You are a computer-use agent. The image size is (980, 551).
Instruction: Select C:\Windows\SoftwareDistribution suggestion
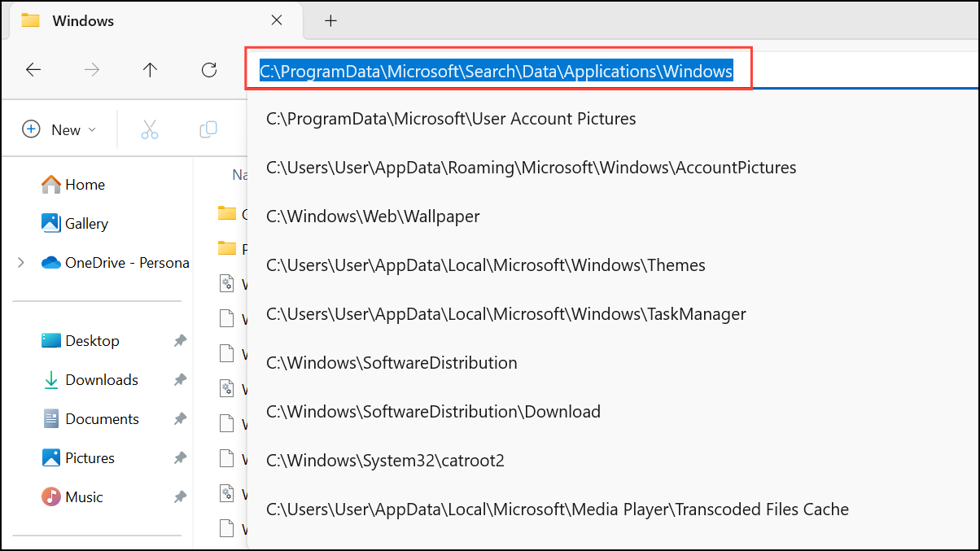point(392,363)
